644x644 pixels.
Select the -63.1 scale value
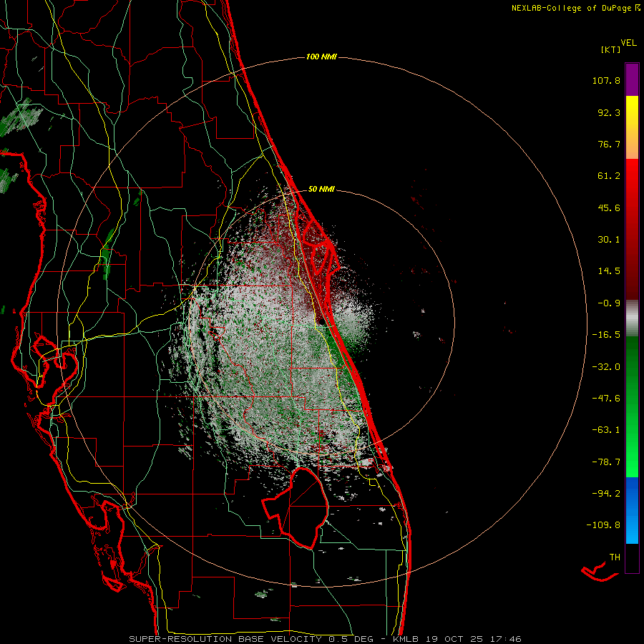tap(606, 430)
